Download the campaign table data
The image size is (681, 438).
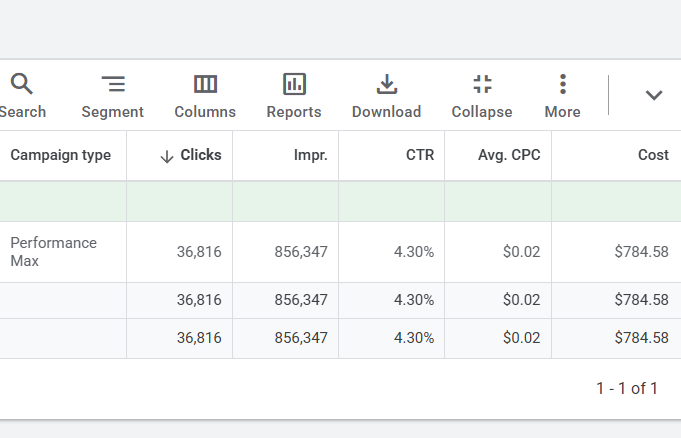pos(386,96)
